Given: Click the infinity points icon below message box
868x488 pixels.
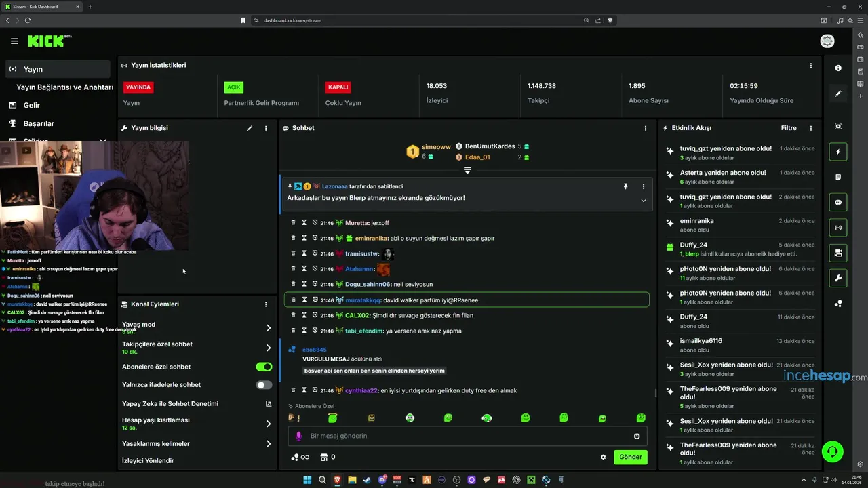Looking at the screenshot, I should click(300, 457).
